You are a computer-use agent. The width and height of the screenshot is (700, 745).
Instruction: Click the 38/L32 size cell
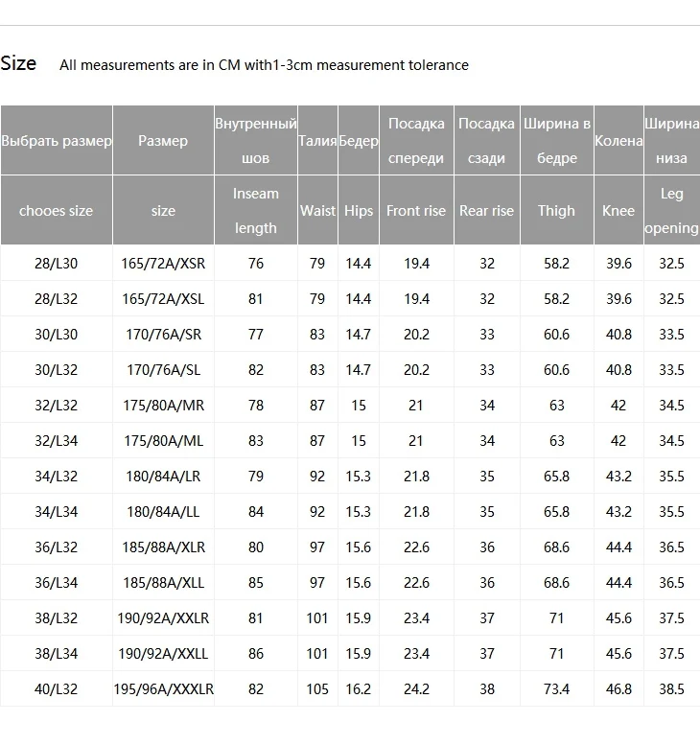tap(56, 618)
